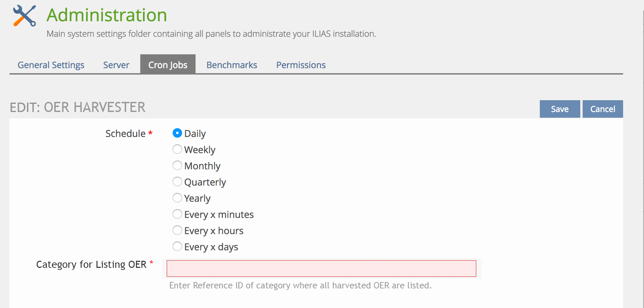Save the OER Harvester settings

559,109
